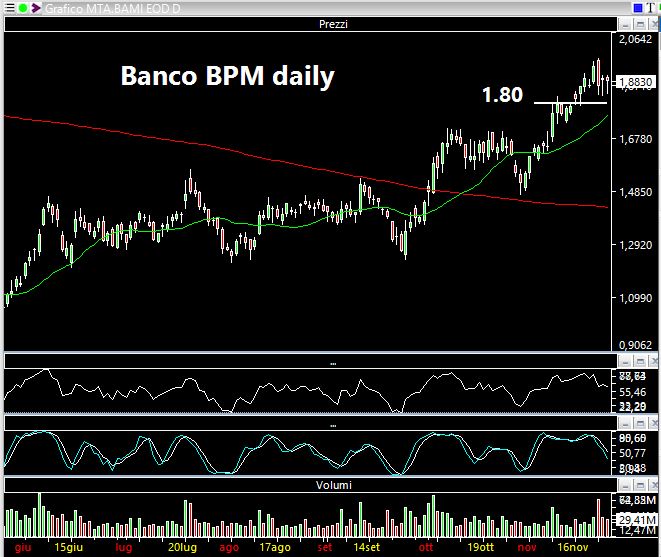
Task: Click the 29,41M volume scale value
Action: click(637, 519)
